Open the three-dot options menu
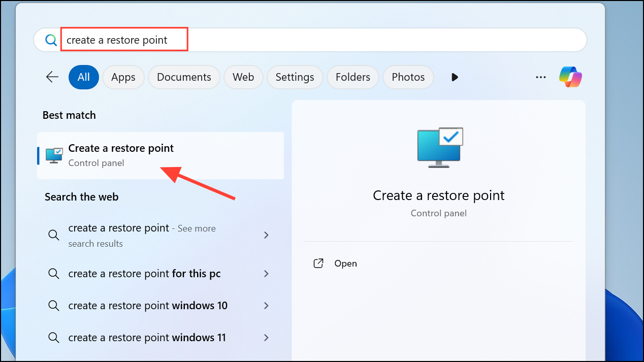Image resolution: width=644 pixels, height=362 pixels. 540,77
